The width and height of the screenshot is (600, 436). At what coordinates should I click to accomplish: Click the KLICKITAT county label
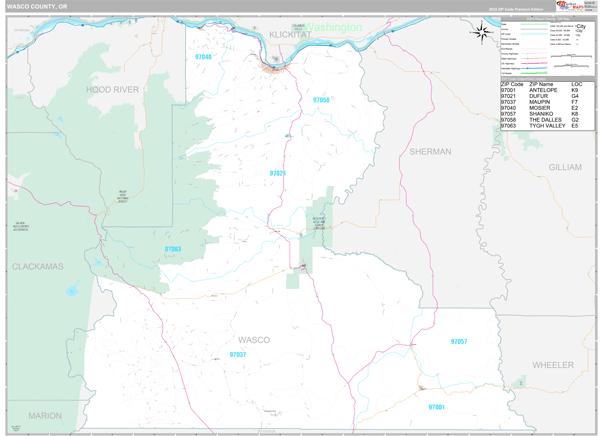(x=290, y=35)
